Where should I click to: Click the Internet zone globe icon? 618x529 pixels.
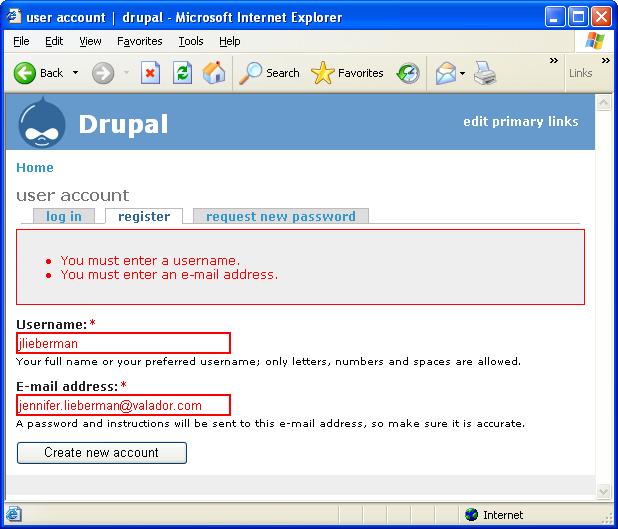pyautogui.click(x=471, y=514)
